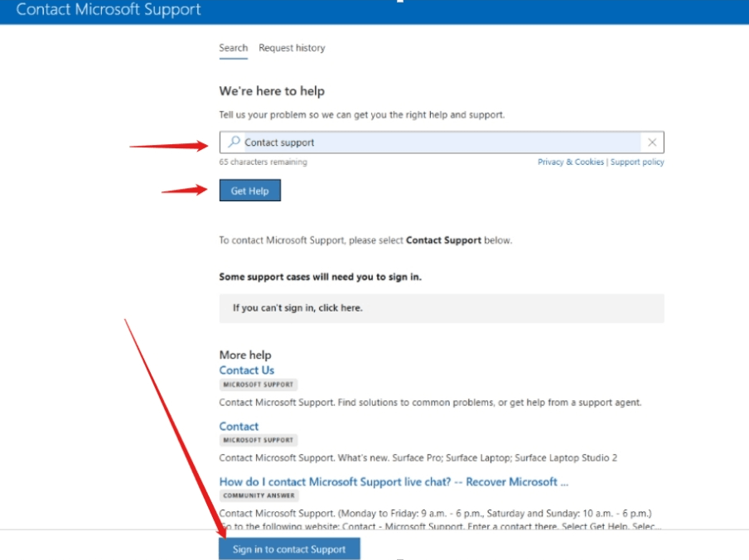Click the Contact Microsoft Support header title
The image size is (749, 560).
pos(109,10)
